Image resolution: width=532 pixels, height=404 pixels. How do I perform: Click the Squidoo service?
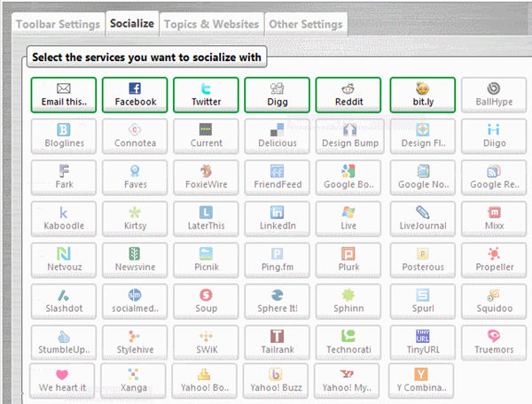pos(494,301)
